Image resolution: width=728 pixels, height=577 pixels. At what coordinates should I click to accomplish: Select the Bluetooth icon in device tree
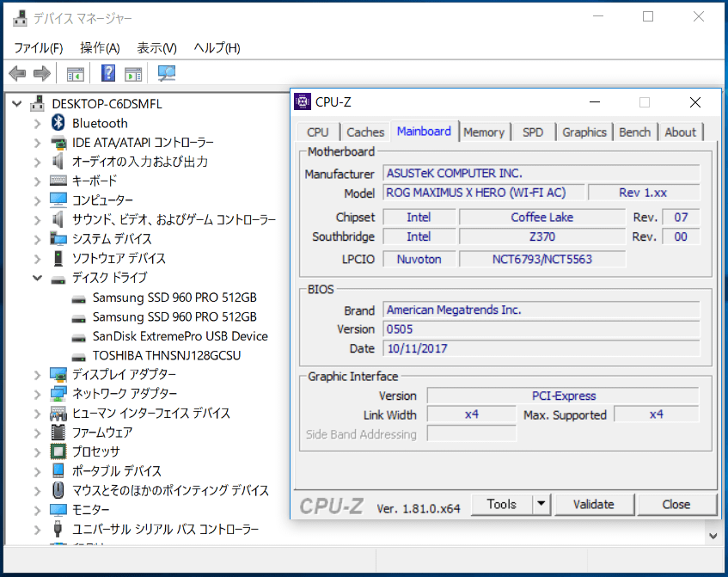coord(58,123)
